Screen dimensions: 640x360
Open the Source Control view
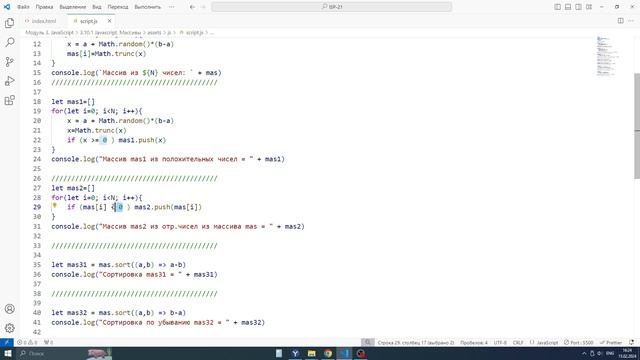[9, 62]
